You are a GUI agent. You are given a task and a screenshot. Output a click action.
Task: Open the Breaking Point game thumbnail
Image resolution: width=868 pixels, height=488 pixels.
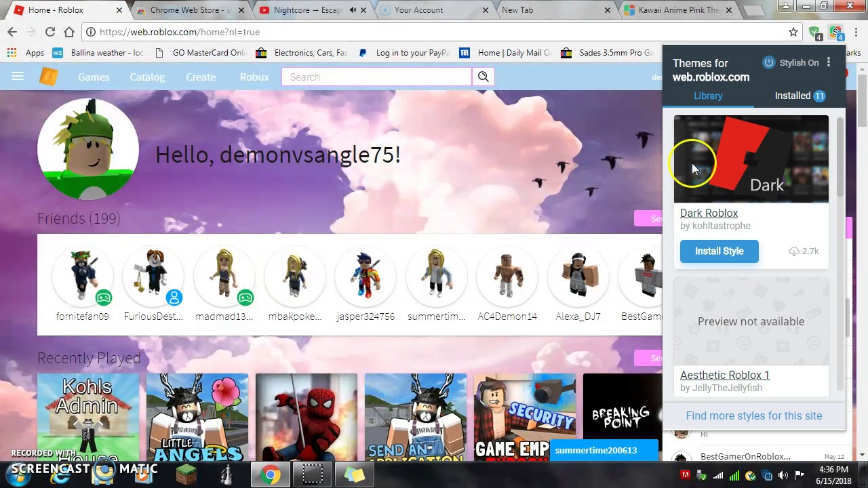(x=622, y=417)
